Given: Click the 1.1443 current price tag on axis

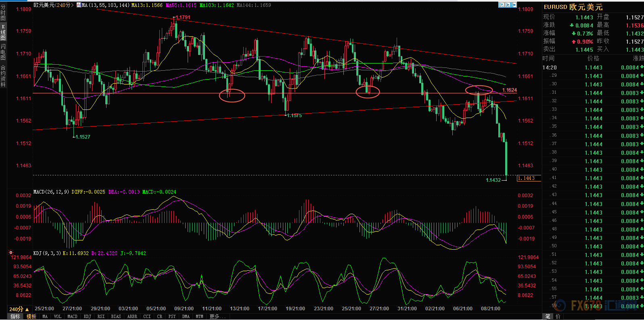Looking at the screenshot, I should pyautogui.click(x=528, y=178).
